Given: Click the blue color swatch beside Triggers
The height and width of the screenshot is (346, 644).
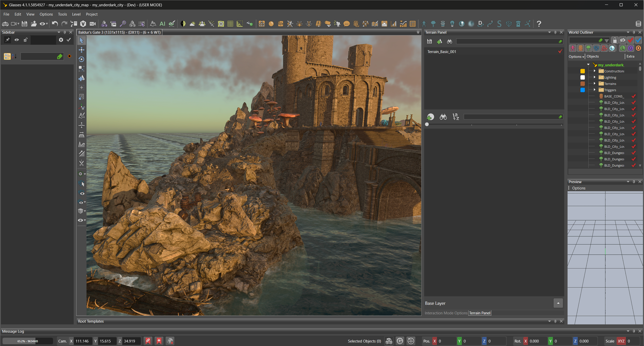Looking at the screenshot, I should point(582,90).
